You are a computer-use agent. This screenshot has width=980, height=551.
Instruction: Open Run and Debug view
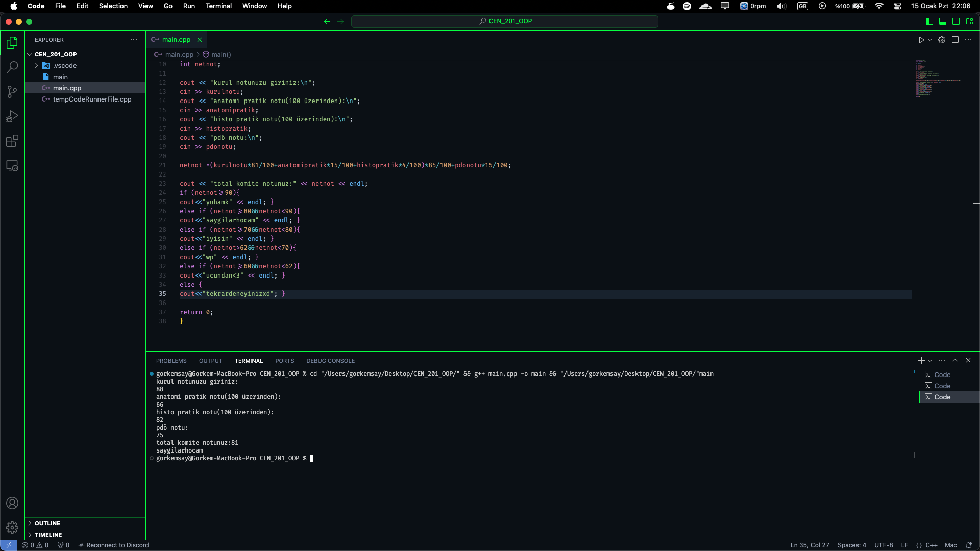pos(12,117)
